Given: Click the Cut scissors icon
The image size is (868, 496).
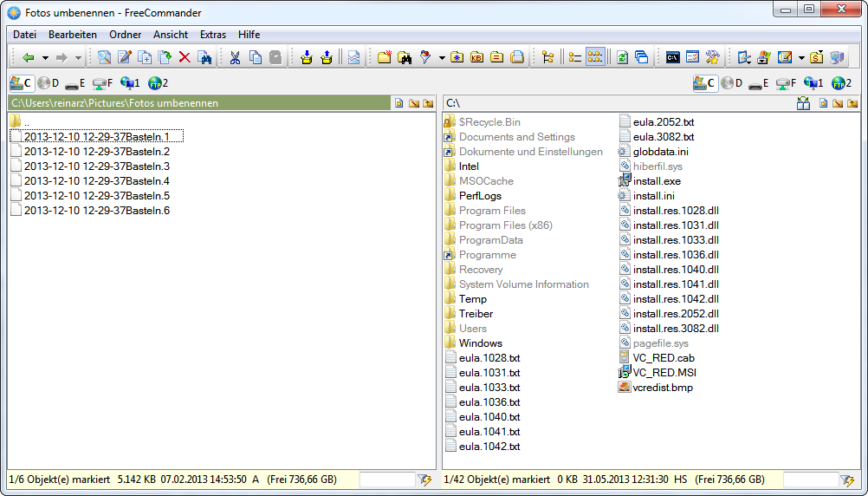Looking at the screenshot, I should tap(234, 58).
